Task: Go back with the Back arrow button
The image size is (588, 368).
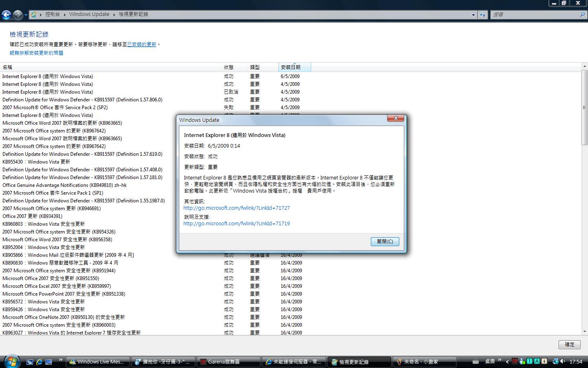Action: click(6, 15)
